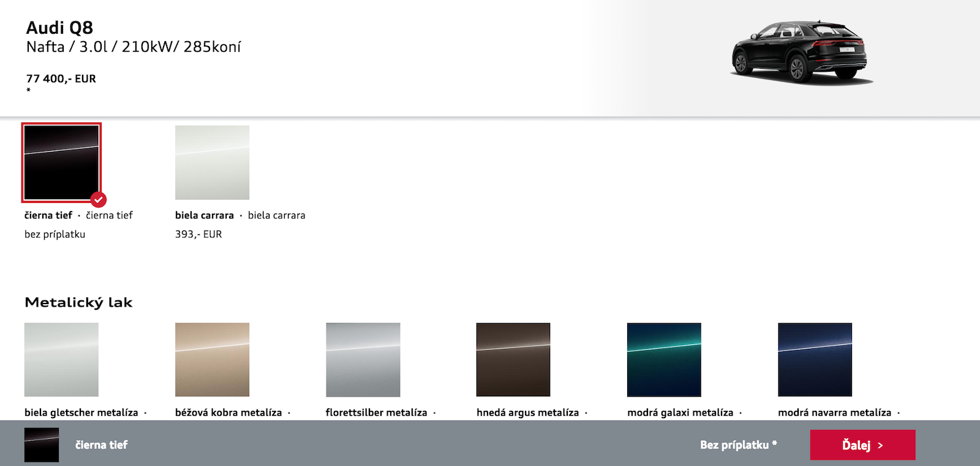The height and width of the screenshot is (466, 980).
Task: Click the 77 400,- EUR price
Action: (x=61, y=78)
